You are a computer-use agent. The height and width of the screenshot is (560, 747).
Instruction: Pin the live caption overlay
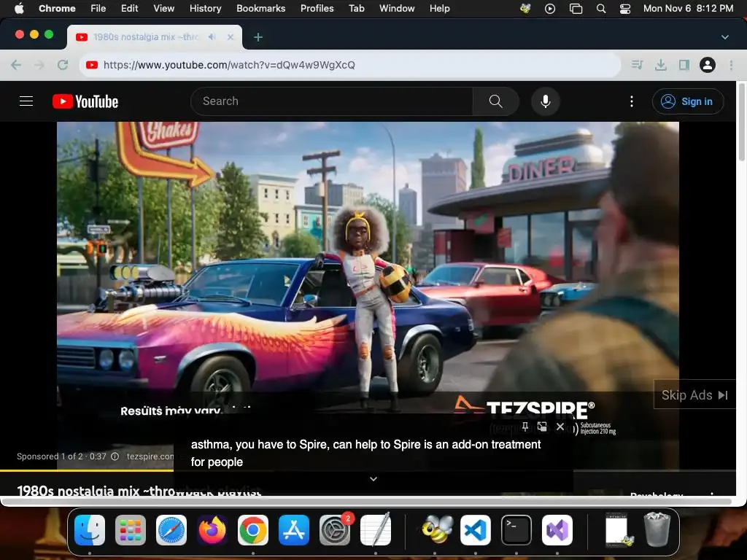coord(525,427)
